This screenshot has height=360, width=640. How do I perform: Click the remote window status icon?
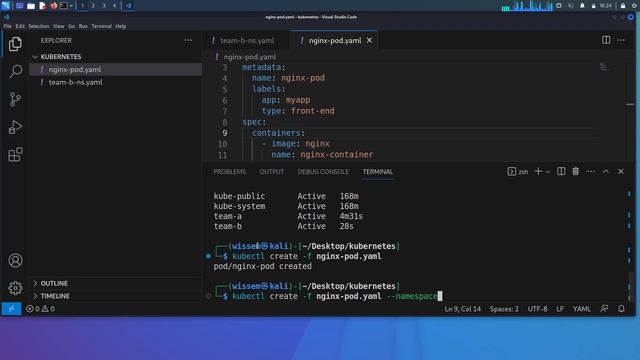11,309
